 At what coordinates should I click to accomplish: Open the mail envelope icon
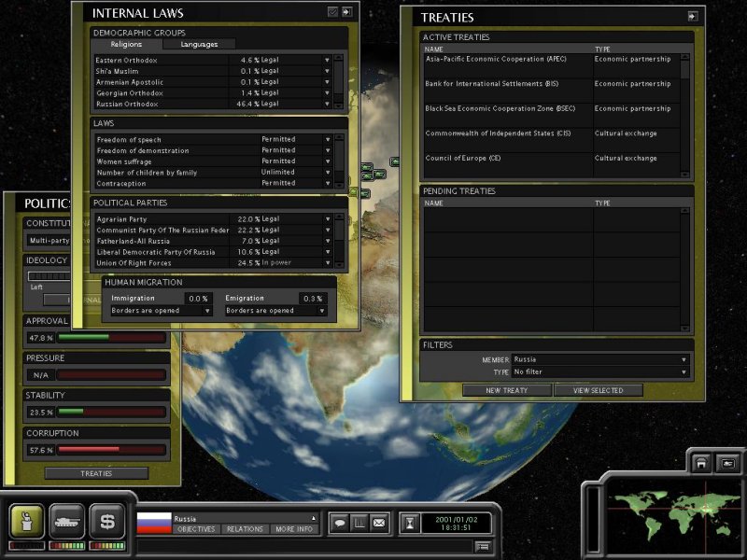tap(379, 523)
